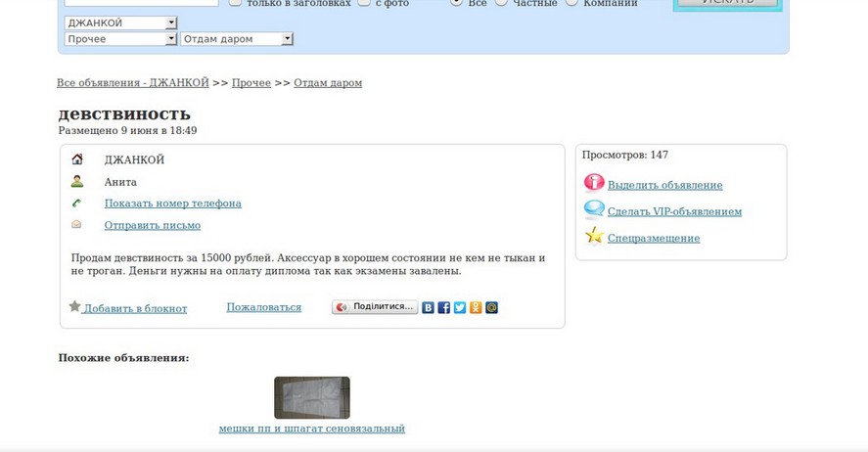Select the Частные radio button
The image size is (868, 452).
501,2
